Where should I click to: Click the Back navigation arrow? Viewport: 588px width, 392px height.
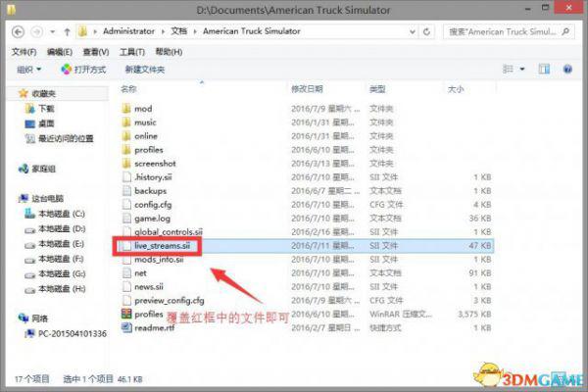19,31
